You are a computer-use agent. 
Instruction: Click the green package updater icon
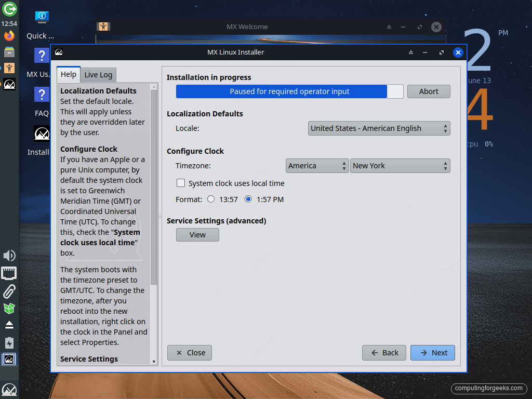[9, 309]
